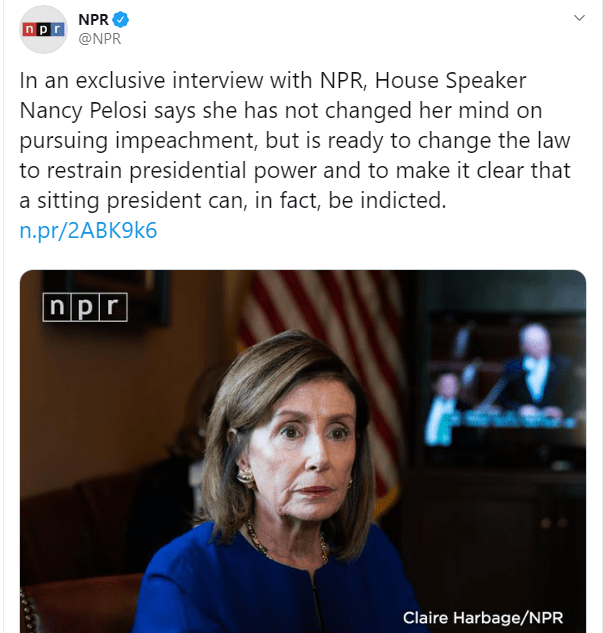Open the NPR profile avatar
The image size is (603, 633).
(43, 29)
